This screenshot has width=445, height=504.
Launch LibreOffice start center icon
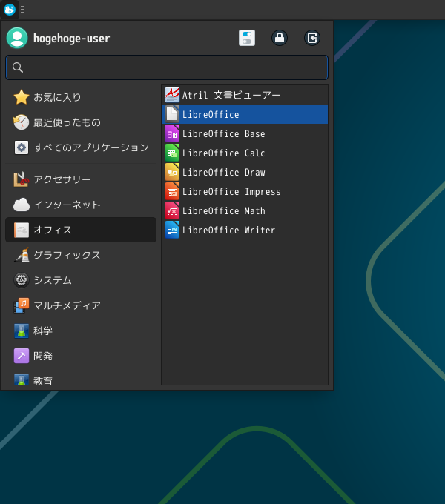(172, 114)
